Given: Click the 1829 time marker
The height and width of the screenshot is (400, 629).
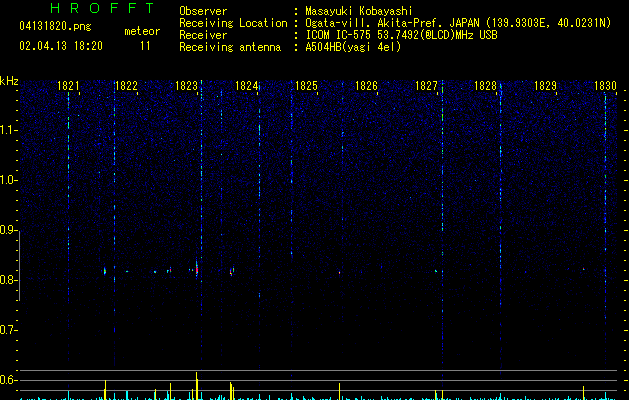Looking at the screenshot, I should tap(546, 86).
